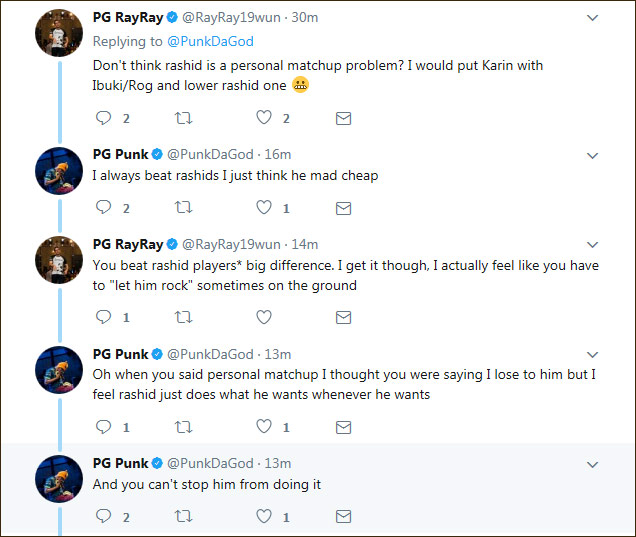The width and height of the screenshot is (636, 537).
Task: Reply to 'I always beat rashids' tweet
Action: point(103,208)
